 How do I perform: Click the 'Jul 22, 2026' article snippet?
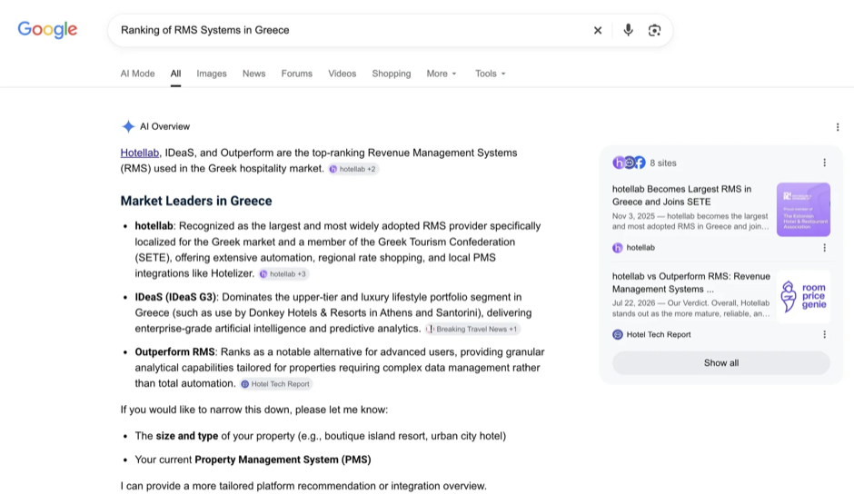tap(690, 308)
